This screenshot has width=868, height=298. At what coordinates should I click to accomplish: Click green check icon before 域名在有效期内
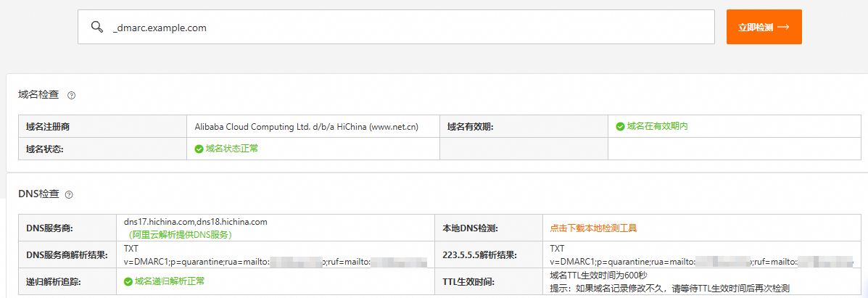[620, 126]
